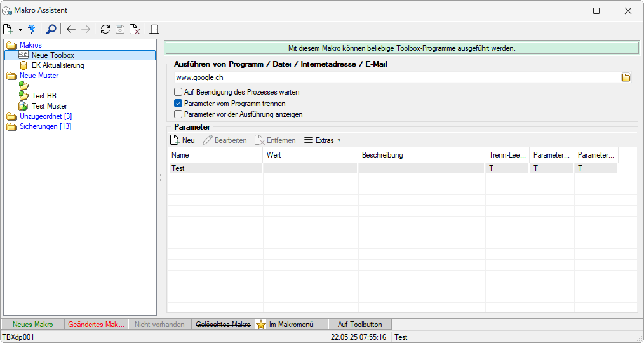Screen dimensions: 644x343
Task: Uncheck Parameter vom Programm trennen
Action: pyautogui.click(x=178, y=103)
